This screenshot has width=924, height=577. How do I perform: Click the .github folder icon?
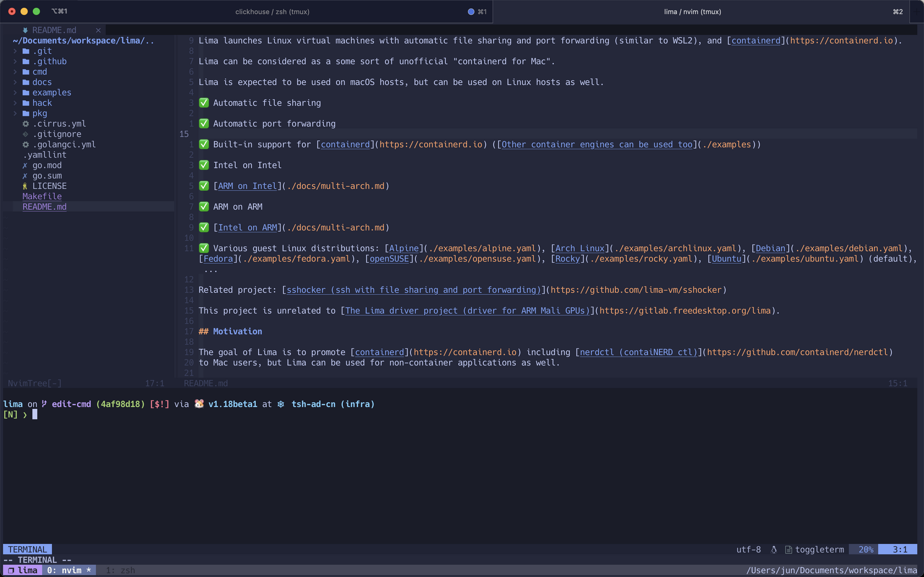coord(26,61)
